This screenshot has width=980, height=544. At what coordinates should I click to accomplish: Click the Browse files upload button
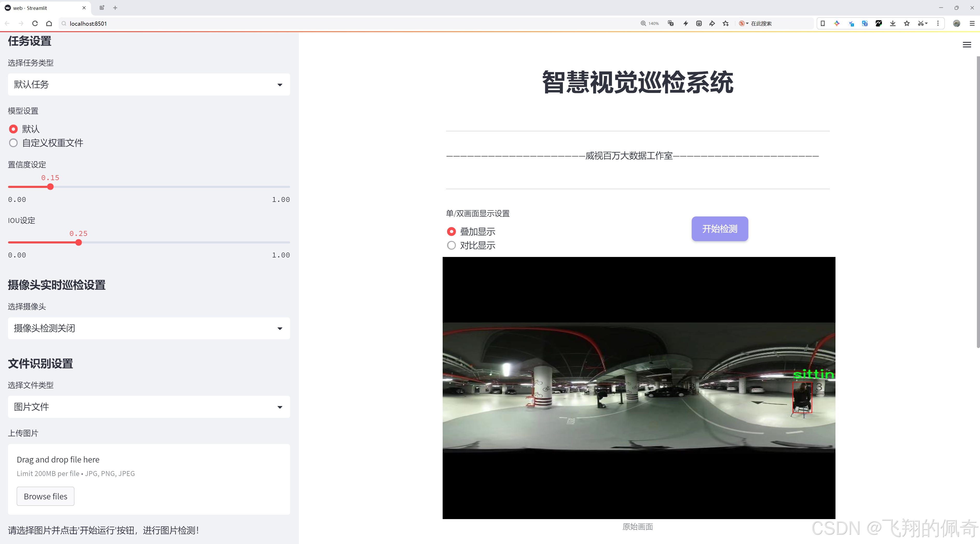[x=45, y=496]
